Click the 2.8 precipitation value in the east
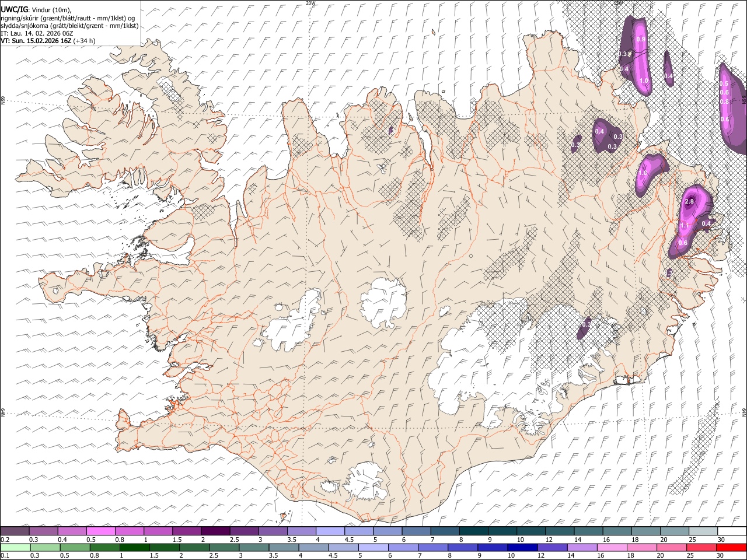 [x=689, y=202]
